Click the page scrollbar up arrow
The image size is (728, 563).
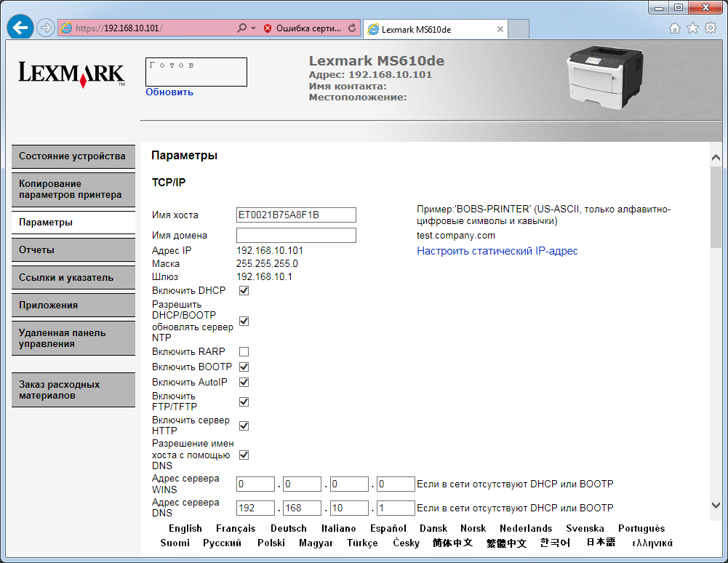click(x=716, y=158)
